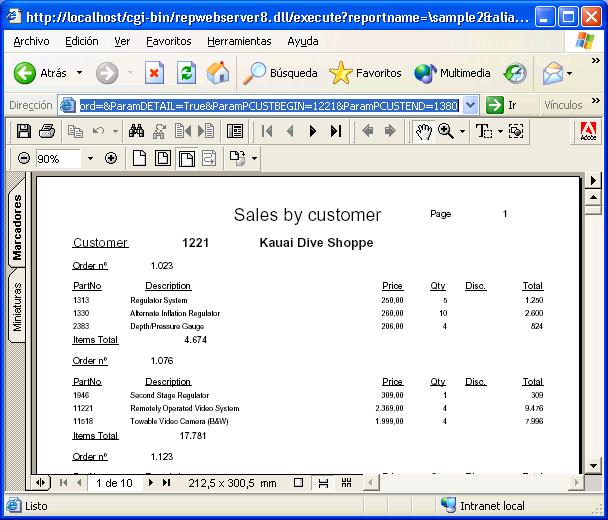The image size is (608, 520).
Task: Toggle Actual Size page view
Action: 141,158
